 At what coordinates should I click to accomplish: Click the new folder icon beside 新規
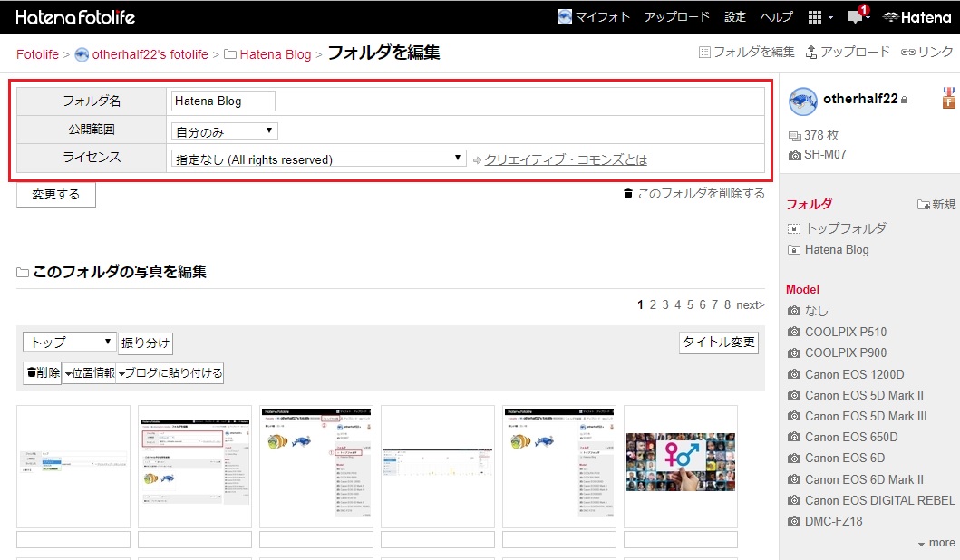923,205
